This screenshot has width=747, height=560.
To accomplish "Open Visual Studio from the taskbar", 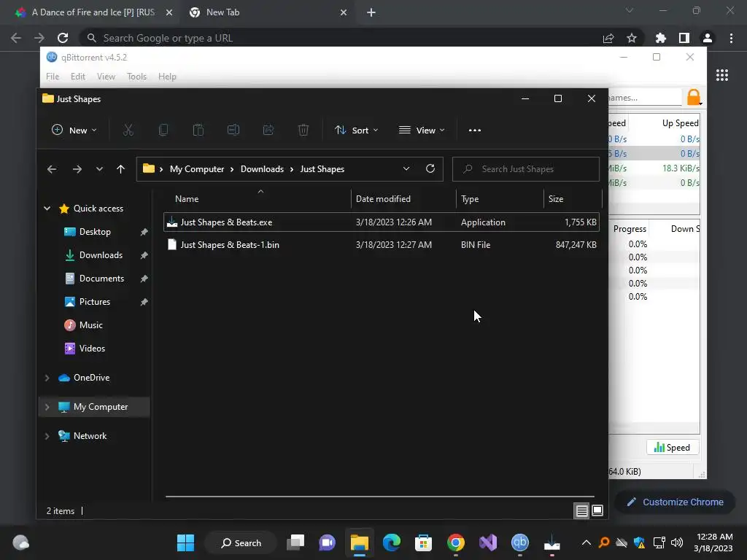I will coord(488,542).
